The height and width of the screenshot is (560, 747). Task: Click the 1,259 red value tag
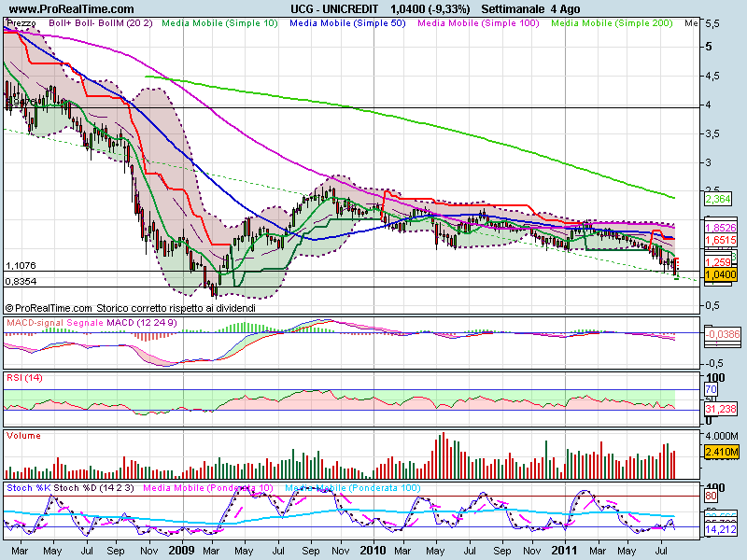[x=718, y=262]
